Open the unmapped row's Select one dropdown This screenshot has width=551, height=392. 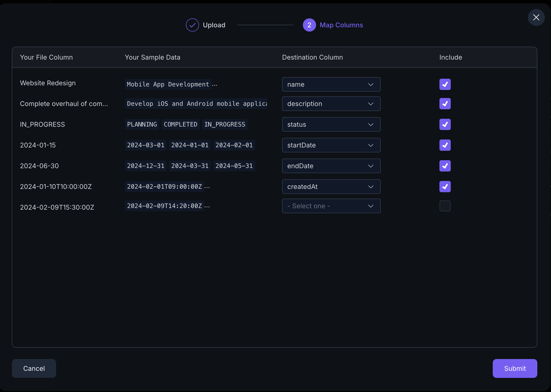pos(331,206)
